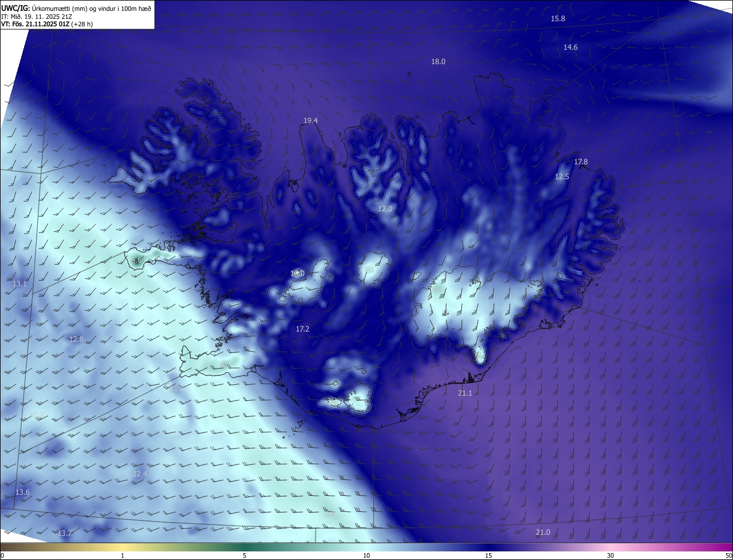Click the 12.5 value label
Viewport: 733px width, 560px height.
coord(562,177)
